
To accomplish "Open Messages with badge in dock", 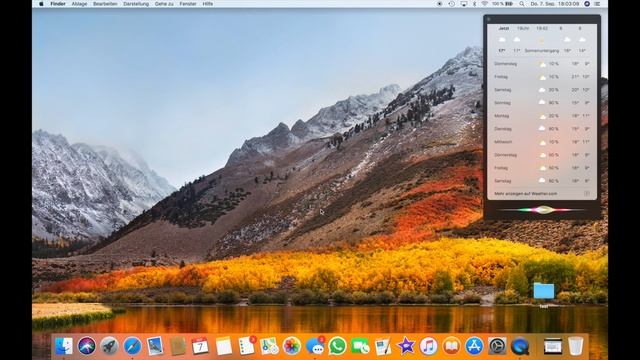I will pos(315,345).
